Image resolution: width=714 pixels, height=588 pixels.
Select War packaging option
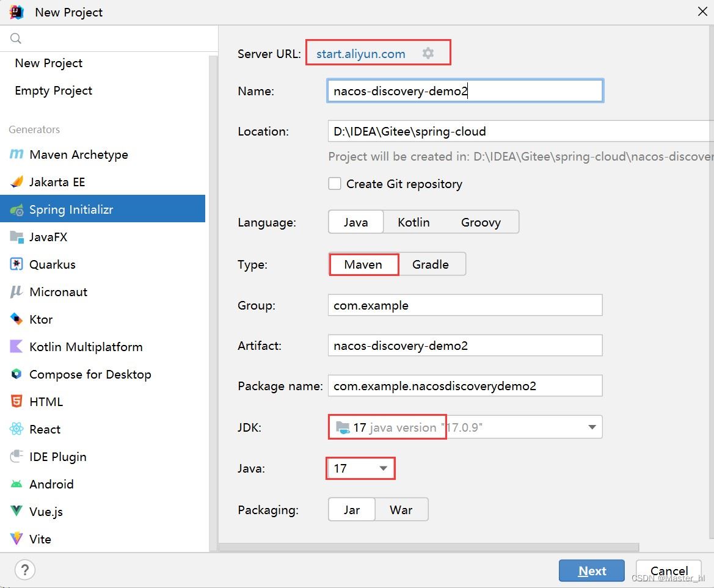click(x=401, y=510)
